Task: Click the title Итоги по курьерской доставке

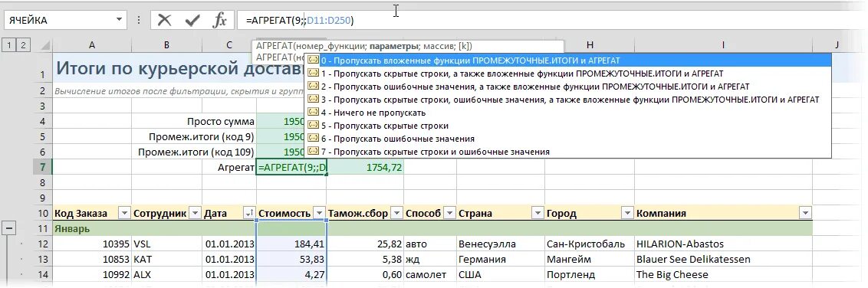Action: [x=181, y=68]
